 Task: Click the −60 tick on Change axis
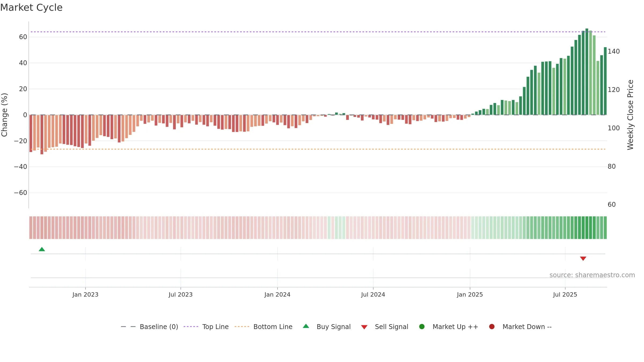coord(21,193)
